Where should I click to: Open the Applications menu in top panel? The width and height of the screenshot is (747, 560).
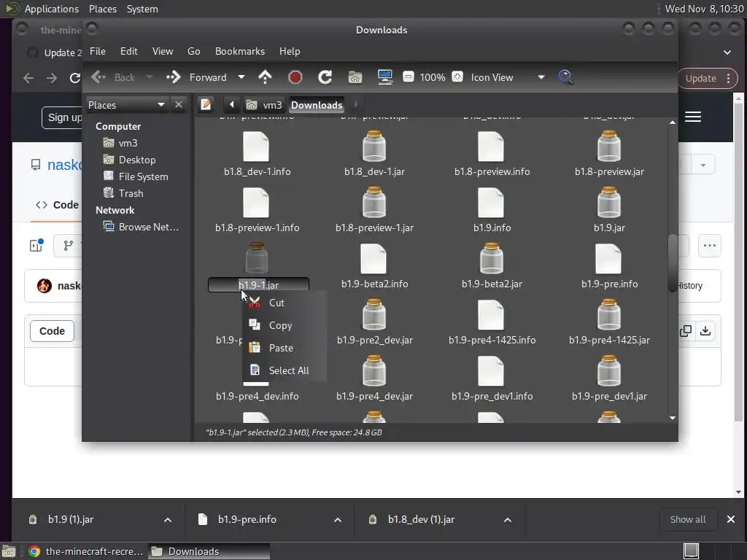(52, 9)
